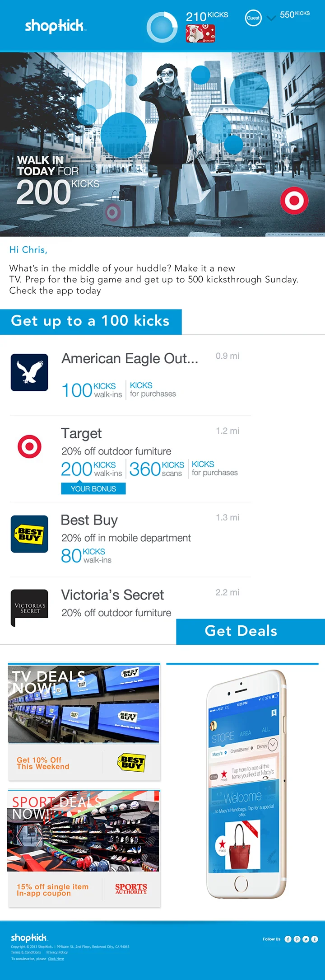Viewport: 325px width, 980px height.
Task: Click the Victoria's Secret store logo
Action: tap(29, 608)
